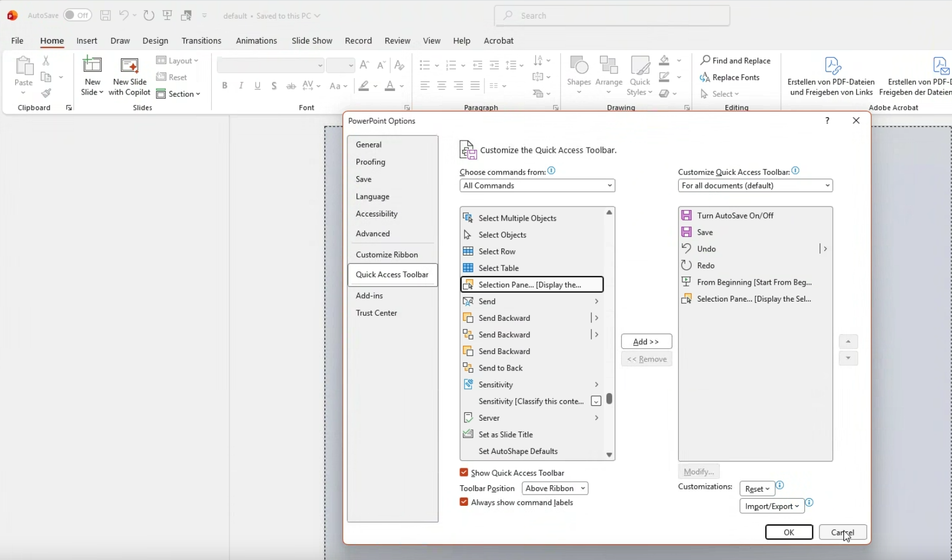Open the Toolbar Position dropdown
Viewport: 952px width, 560px height.
coord(555,488)
